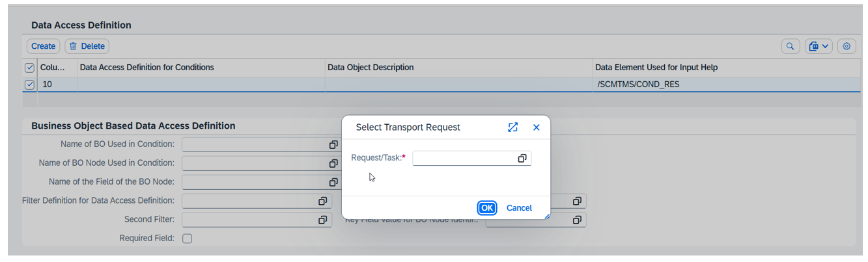Screen dimensions: 868x262
Task: Expand the export dropdown in table toolbar
Action: (819, 46)
